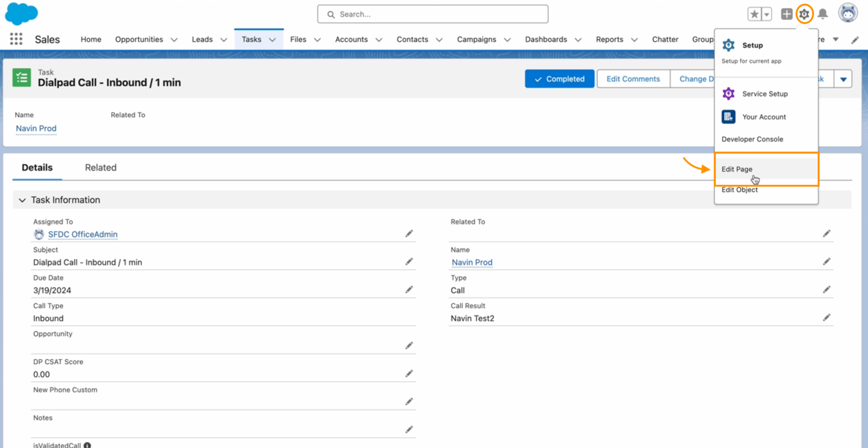Open the Favorites list dropdown arrow
Viewport: 868px width, 448px height.
click(767, 14)
